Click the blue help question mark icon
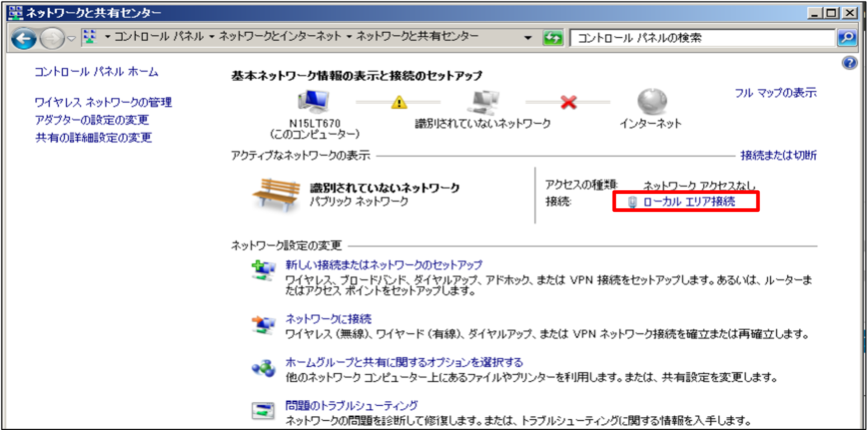Screen dimensions: 868x430 [849, 63]
